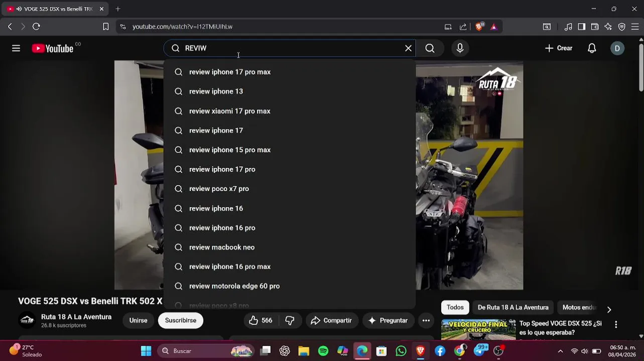Open a new browser tab

(118, 9)
